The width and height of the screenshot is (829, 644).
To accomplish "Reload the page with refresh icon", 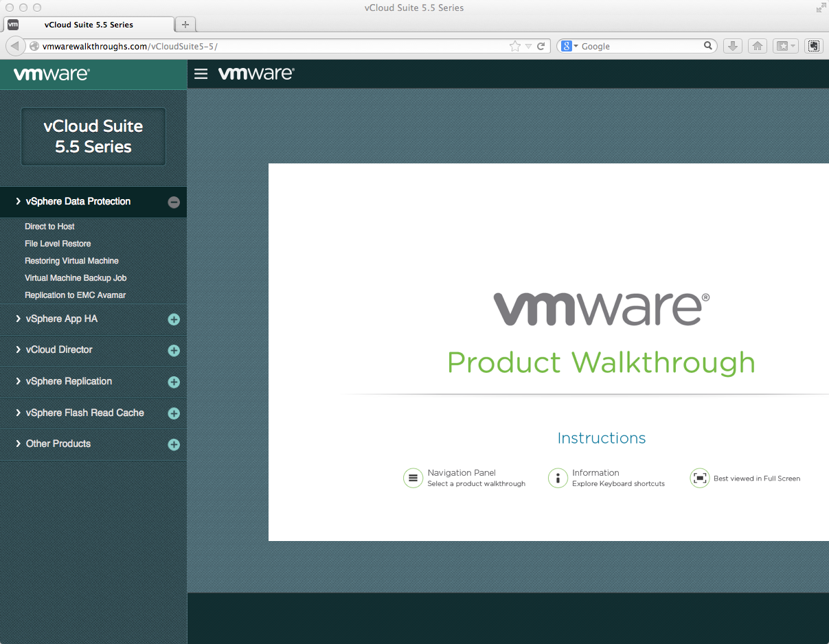I will pos(541,46).
